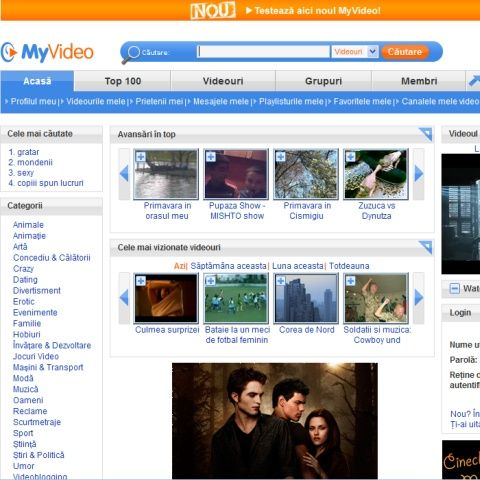Go to Mesajele mele
The image size is (480, 480).
pos(221,101)
